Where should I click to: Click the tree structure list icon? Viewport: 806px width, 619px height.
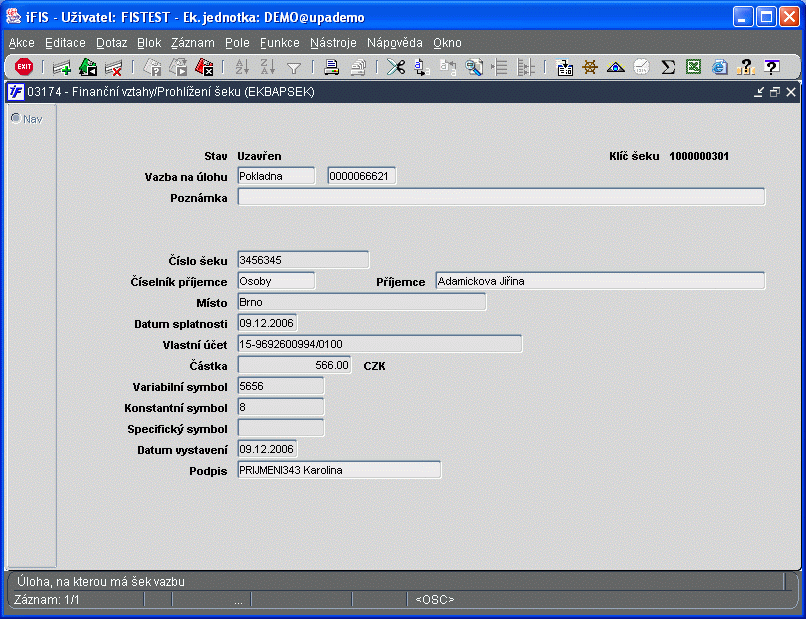point(526,67)
